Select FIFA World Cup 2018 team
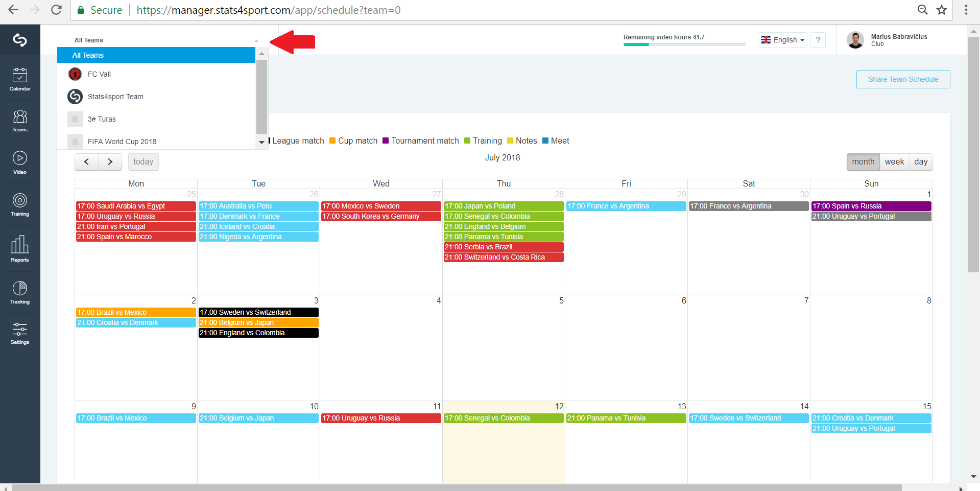The width and height of the screenshot is (980, 491). coord(156,141)
